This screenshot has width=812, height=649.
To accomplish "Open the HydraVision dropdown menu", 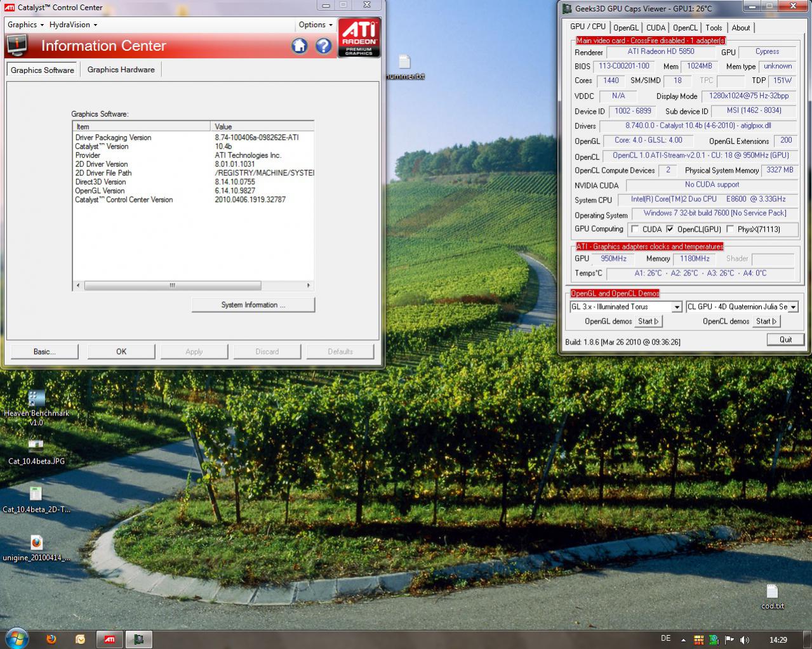I will click(73, 25).
